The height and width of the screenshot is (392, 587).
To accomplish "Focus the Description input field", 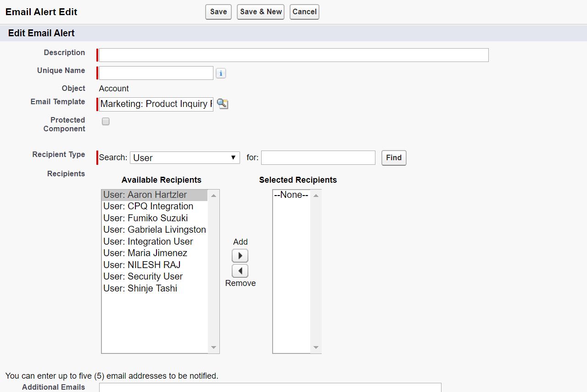I will pyautogui.click(x=294, y=55).
